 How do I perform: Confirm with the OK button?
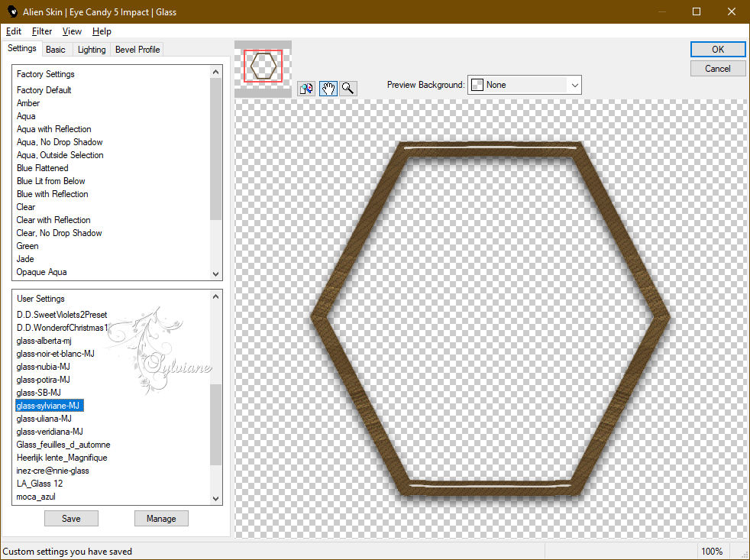[x=717, y=50]
